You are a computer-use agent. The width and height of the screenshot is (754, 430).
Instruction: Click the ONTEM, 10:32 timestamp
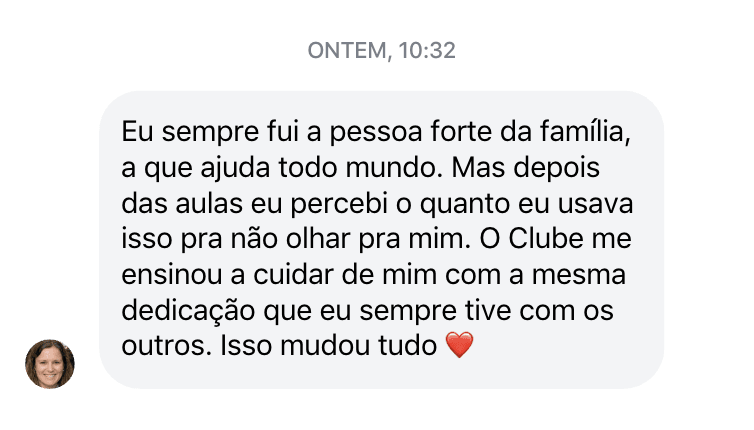coord(382,51)
